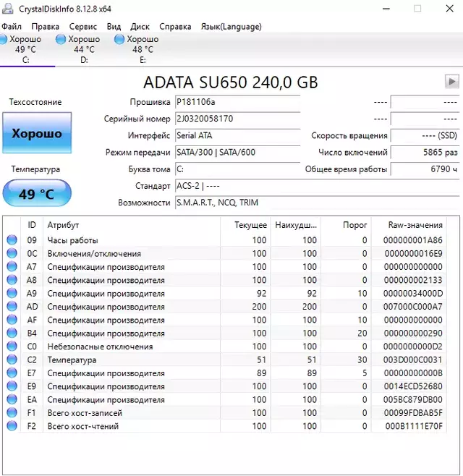Switch to the D: disk tab
The image size is (463, 476).
pos(84,49)
